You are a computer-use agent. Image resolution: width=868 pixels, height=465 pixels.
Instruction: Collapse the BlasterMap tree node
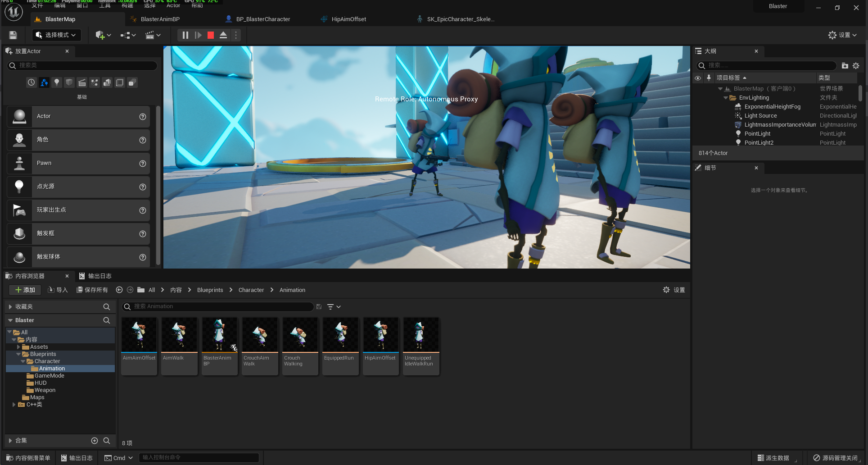pyautogui.click(x=720, y=89)
